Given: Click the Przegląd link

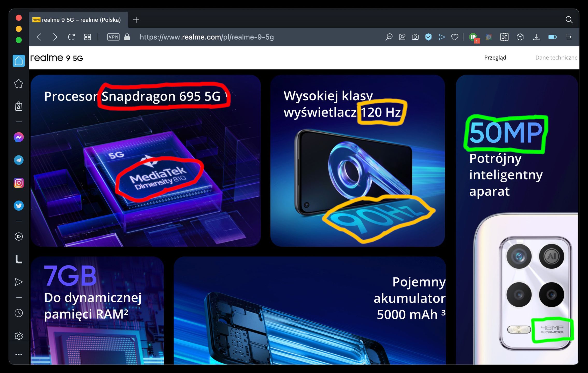Looking at the screenshot, I should 495,58.
